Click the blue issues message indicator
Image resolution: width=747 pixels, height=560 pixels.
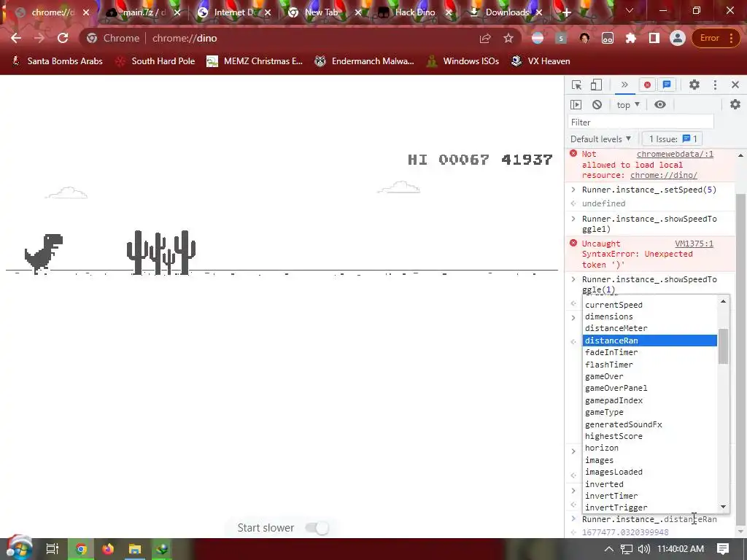[x=667, y=85]
